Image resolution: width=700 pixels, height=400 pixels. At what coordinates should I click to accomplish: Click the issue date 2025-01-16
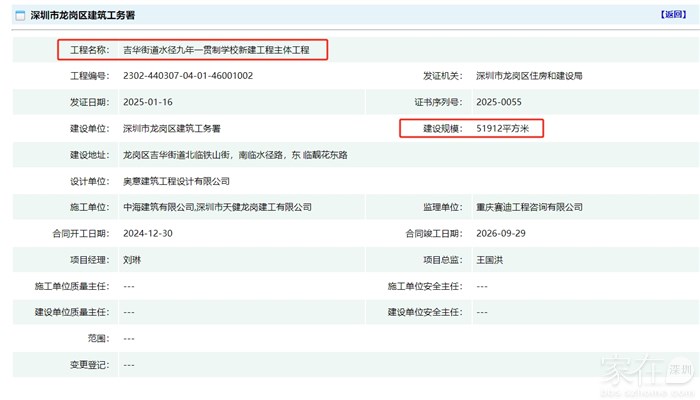point(148,102)
